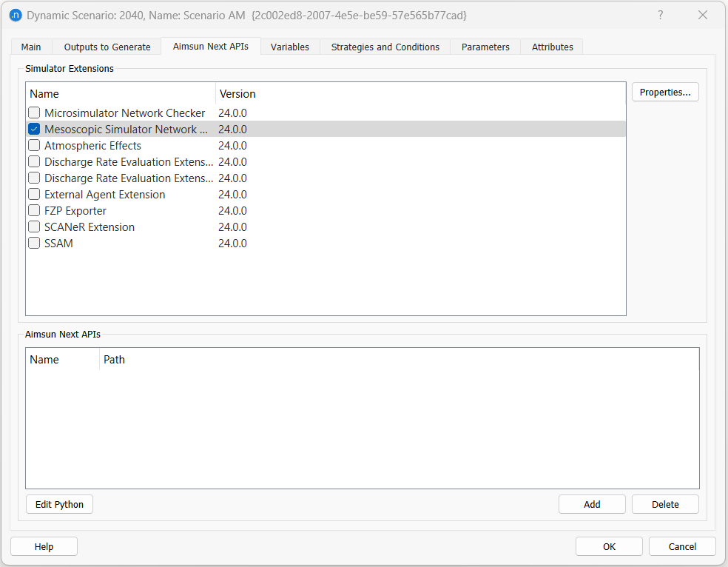Click the Aimsun logo icon in the title bar

pyautogui.click(x=16, y=15)
